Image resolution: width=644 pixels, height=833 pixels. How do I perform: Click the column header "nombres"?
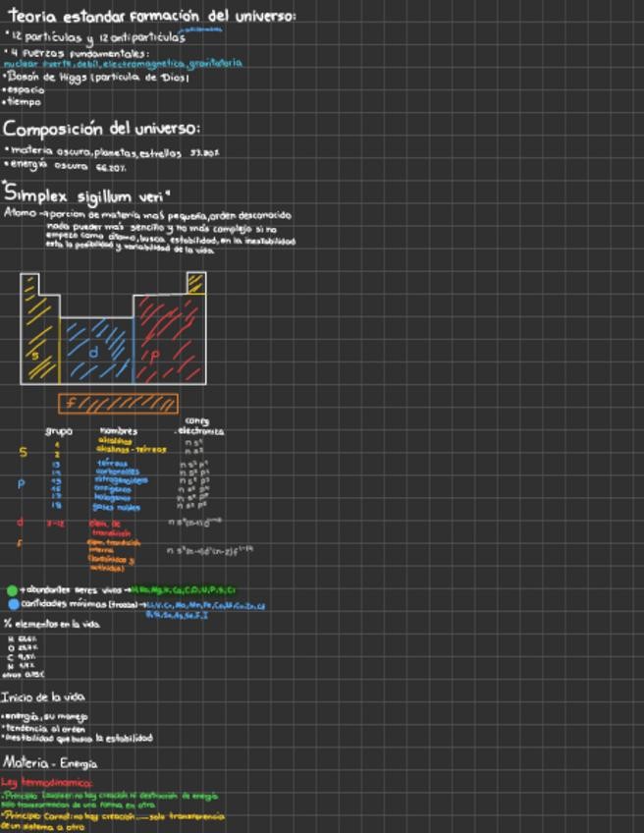(x=119, y=431)
